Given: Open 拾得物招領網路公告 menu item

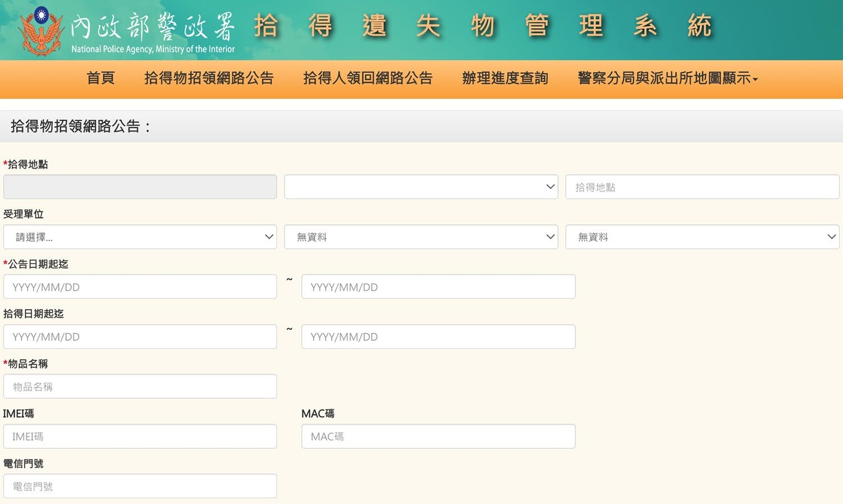Looking at the screenshot, I should 209,78.
